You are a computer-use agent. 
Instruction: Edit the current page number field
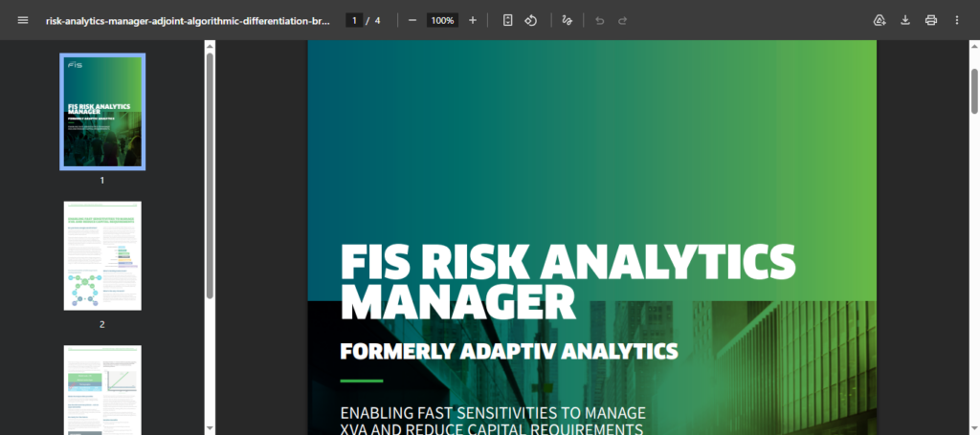pyautogui.click(x=354, y=20)
